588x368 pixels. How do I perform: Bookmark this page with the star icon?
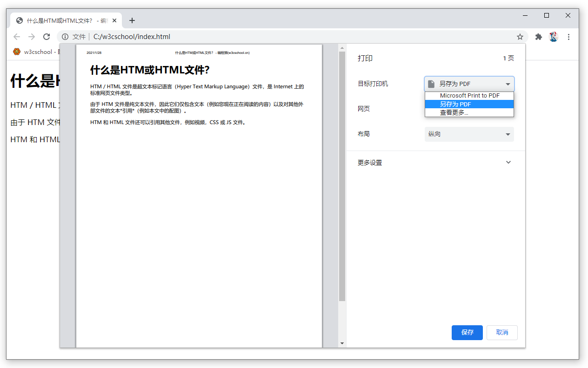coord(520,37)
